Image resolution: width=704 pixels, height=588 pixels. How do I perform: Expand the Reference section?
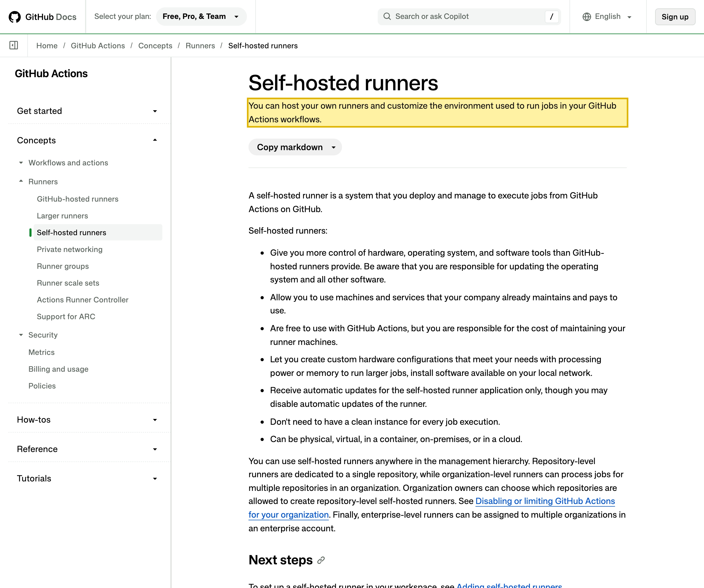(x=87, y=449)
